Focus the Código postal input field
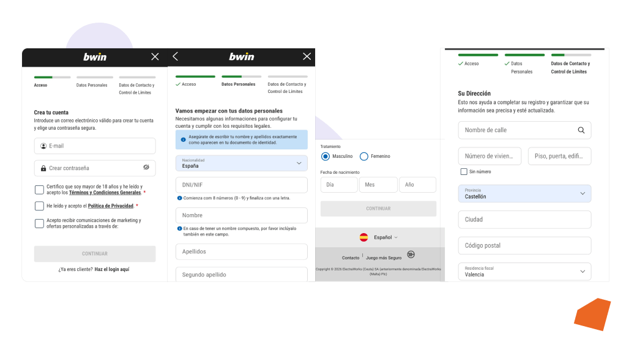618x364 pixels. pos(524,245)
